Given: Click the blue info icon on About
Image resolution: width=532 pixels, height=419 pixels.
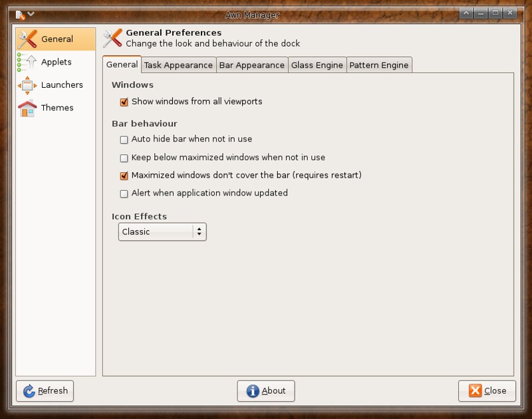Looking at the screenshot, I should tap(253, 391).
